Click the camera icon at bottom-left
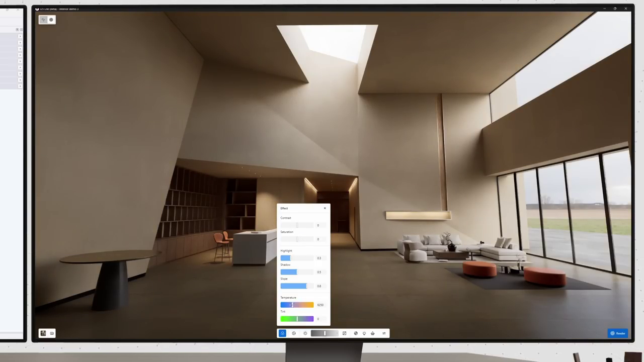 (x=51, y=333)
